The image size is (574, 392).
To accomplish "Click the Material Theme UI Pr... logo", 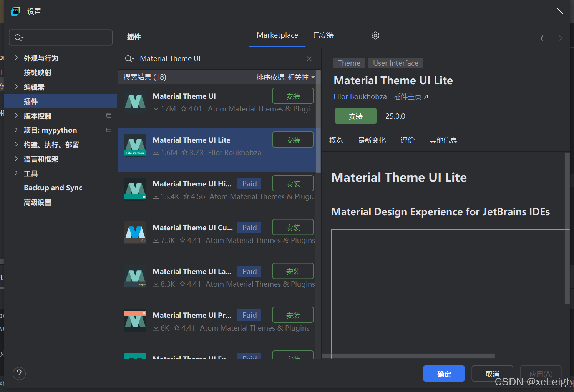I will [135, 321].
